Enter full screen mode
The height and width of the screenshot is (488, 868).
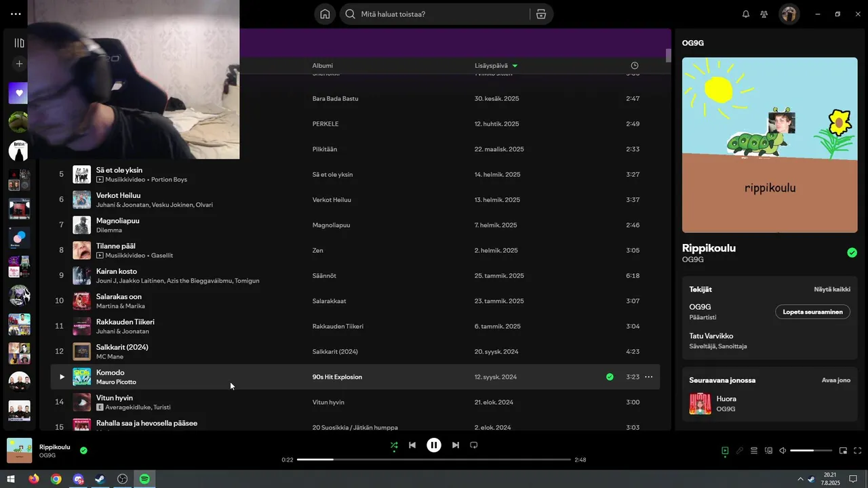(x=858, y=451)
